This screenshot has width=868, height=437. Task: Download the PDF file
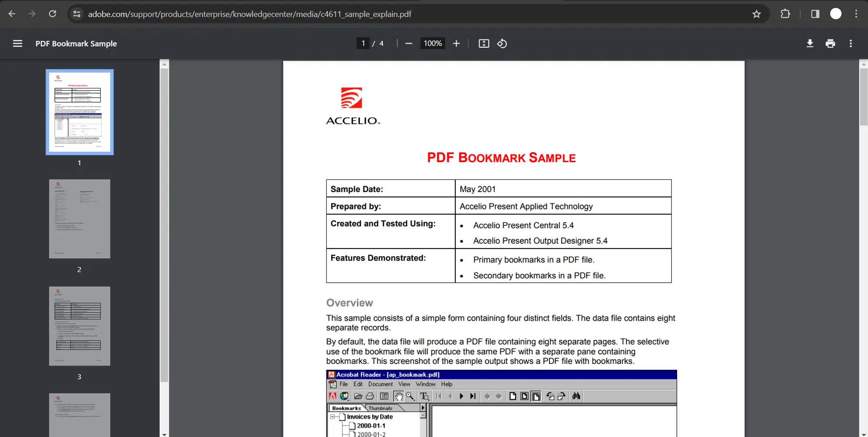coord(810,43)
